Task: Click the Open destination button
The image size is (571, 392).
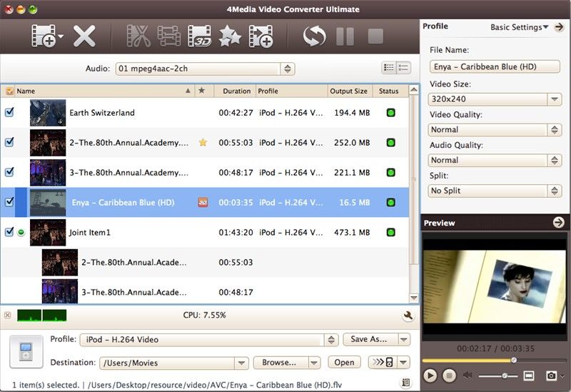Action: tap(344, 362)
